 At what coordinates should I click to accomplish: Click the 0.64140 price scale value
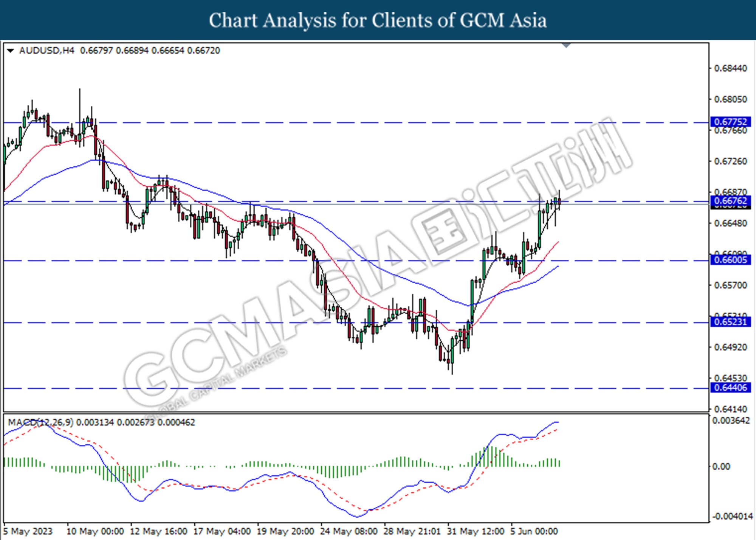730,409
